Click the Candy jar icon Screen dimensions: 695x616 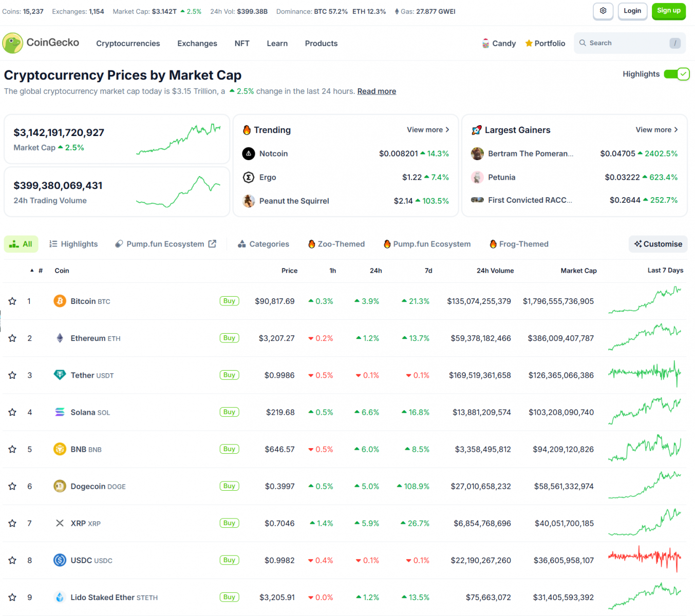coord(485,44)
